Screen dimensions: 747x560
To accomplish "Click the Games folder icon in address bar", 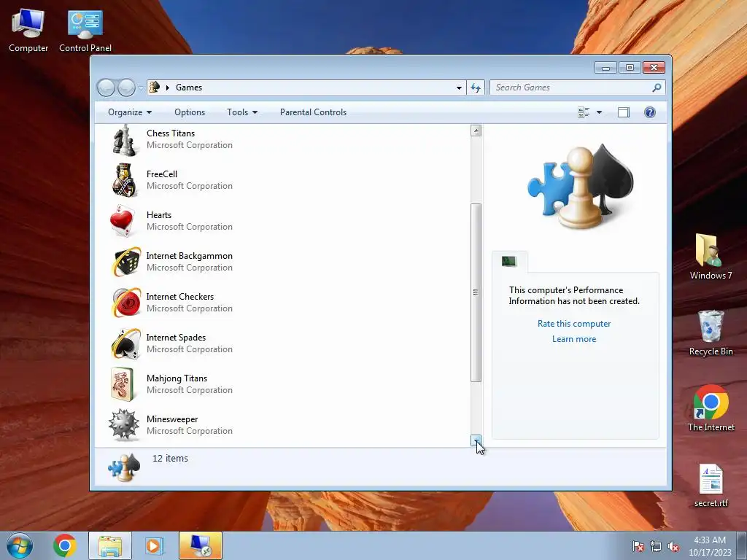I will [155, 87].
